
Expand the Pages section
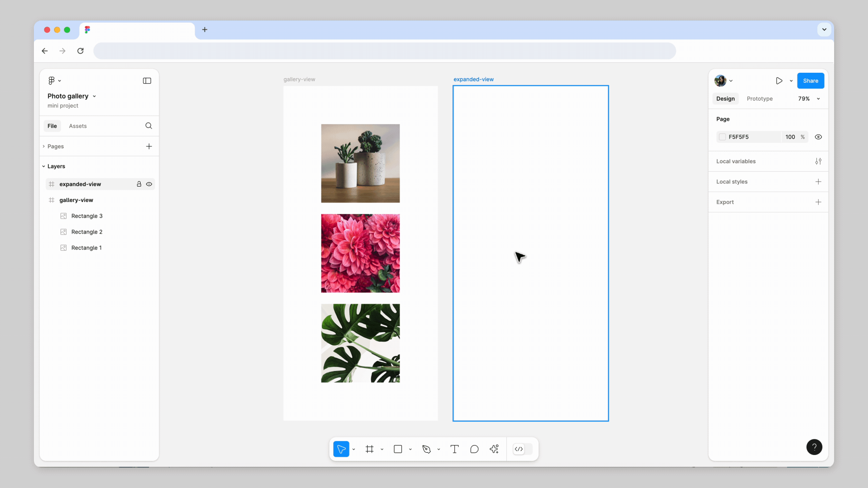44,146
